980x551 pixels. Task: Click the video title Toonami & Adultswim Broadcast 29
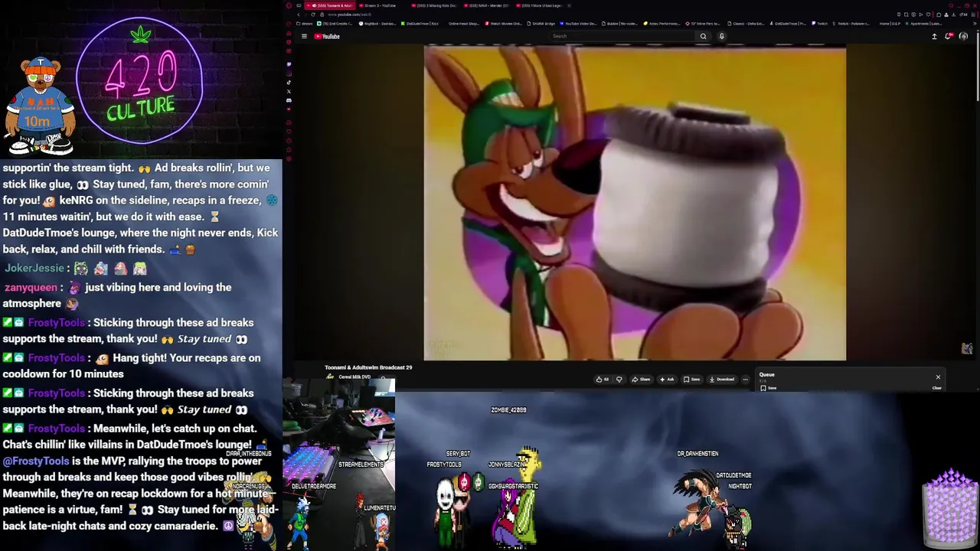(368, 367)
